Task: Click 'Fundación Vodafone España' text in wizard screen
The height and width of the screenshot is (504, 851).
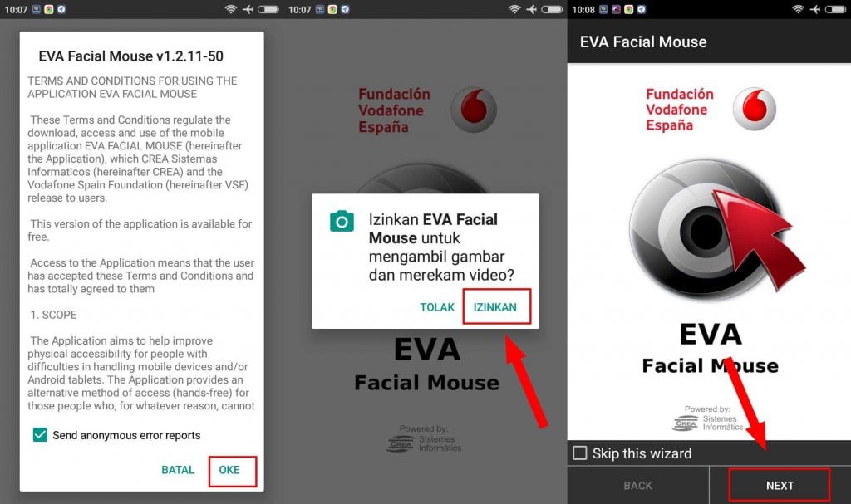Action: pos(680,109)
